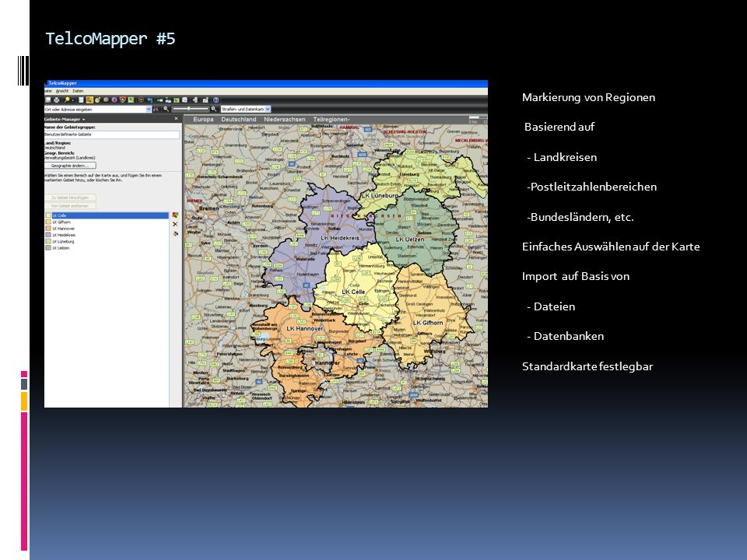
Task: Open the Gebiete-Manager panel dropdown
Action: point(83,120)
